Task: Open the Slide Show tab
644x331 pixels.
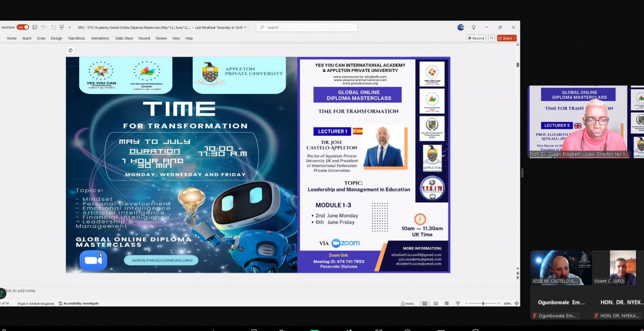Action: (124, 38)
